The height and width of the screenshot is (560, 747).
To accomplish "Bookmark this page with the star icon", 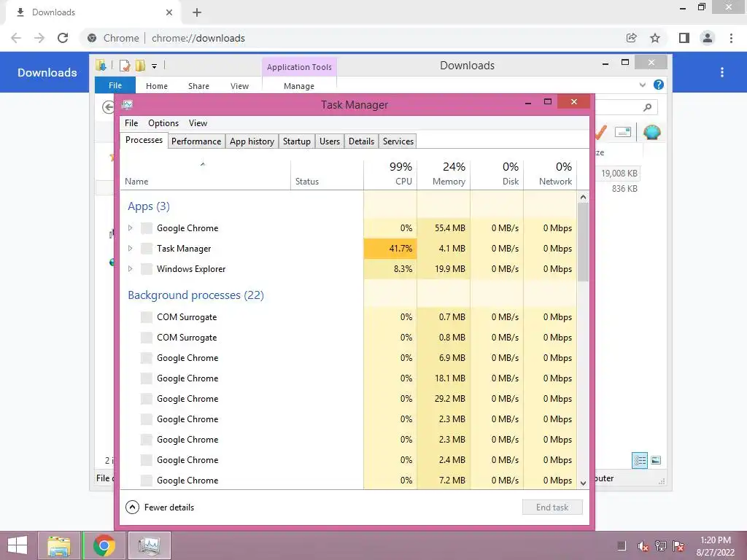I will 655,38.
